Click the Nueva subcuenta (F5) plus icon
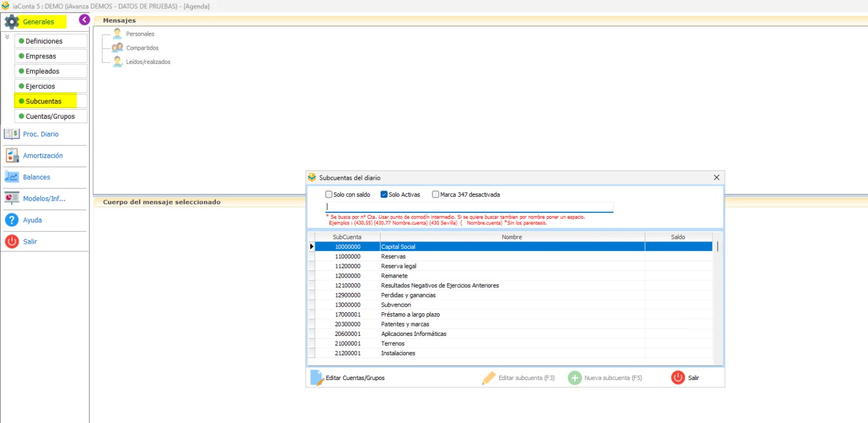Screen dimensions: 868x423 click(575, 378)
